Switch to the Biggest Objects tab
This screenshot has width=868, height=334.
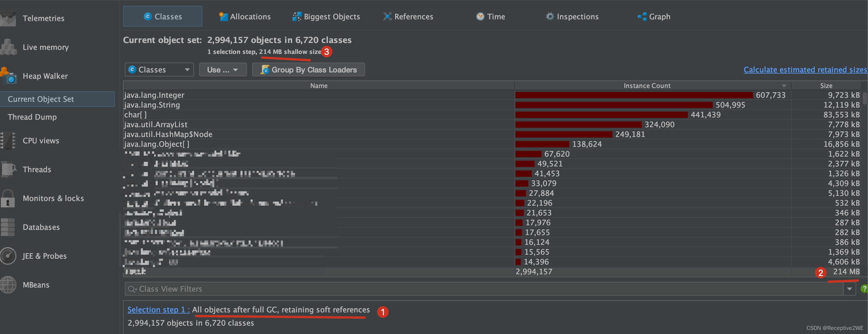[x=326, y=16]
